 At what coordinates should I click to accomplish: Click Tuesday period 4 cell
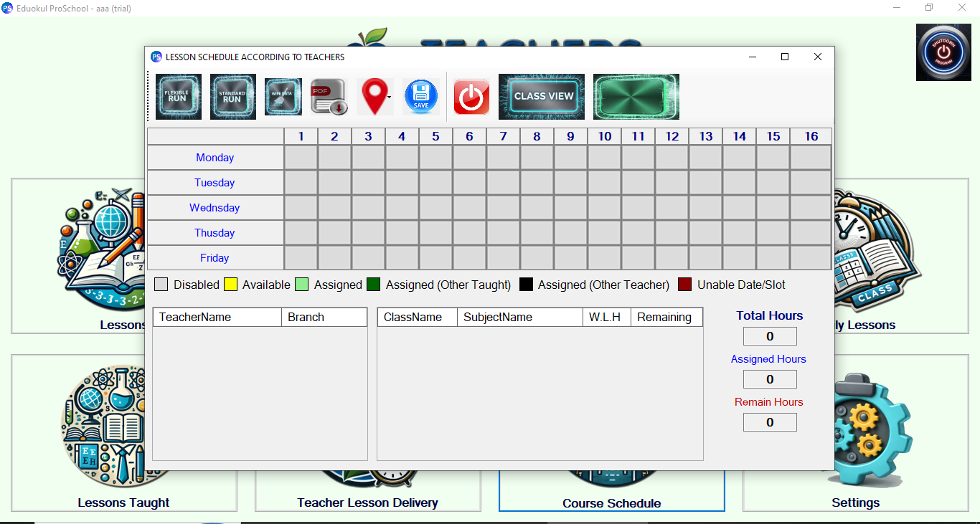(402, 183)
